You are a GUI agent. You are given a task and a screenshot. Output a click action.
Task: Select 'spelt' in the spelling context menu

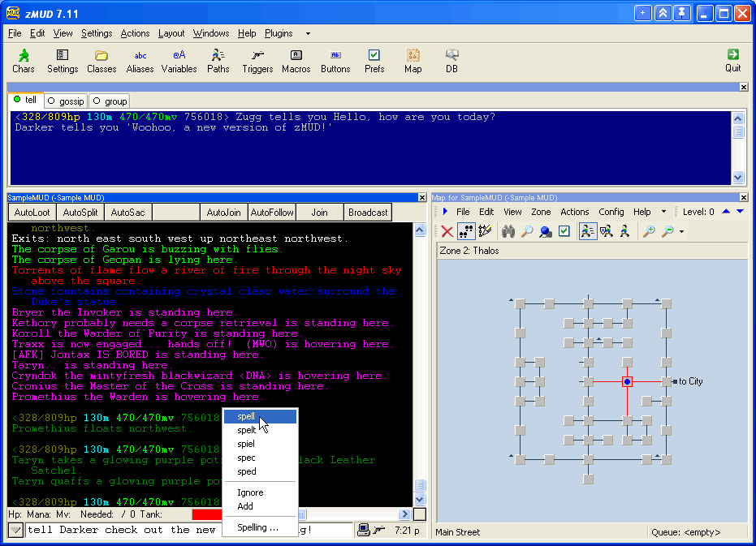[247, 430]
